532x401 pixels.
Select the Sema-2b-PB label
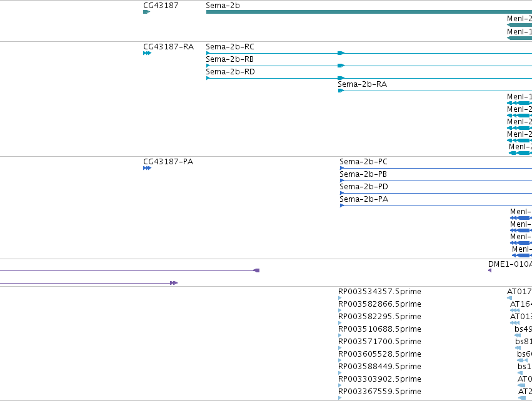[363, 174]
